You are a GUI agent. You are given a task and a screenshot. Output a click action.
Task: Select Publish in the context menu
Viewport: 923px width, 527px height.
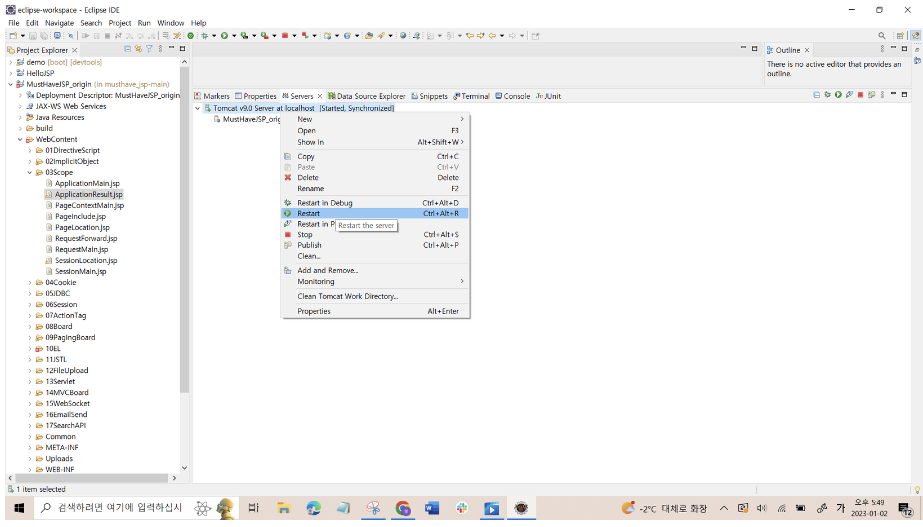375,246
